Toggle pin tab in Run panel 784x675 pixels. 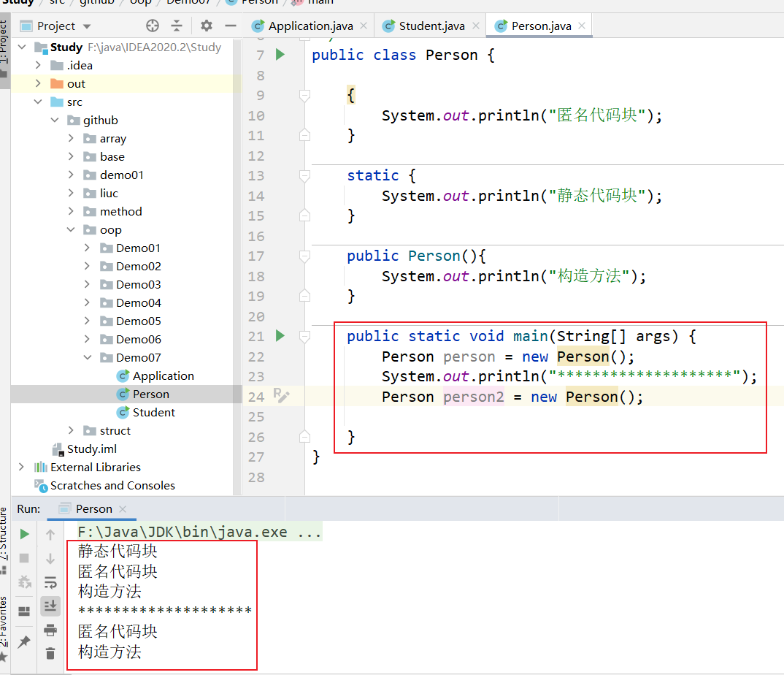24,641
